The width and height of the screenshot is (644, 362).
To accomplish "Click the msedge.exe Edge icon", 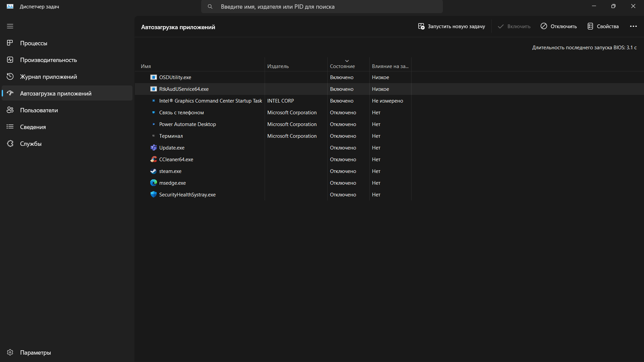I will click(153, 183).
